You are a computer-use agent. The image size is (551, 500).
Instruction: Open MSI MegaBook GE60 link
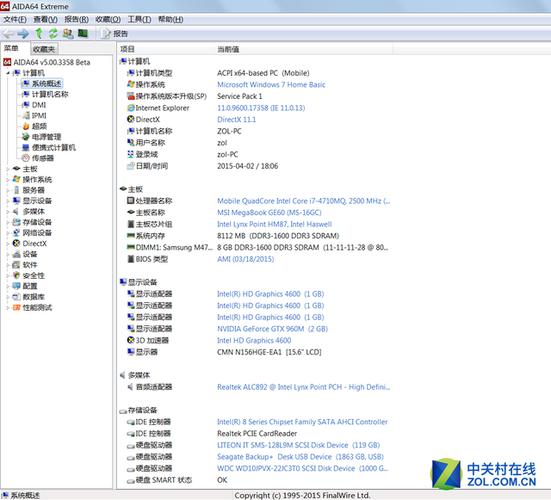pos(269,213)
